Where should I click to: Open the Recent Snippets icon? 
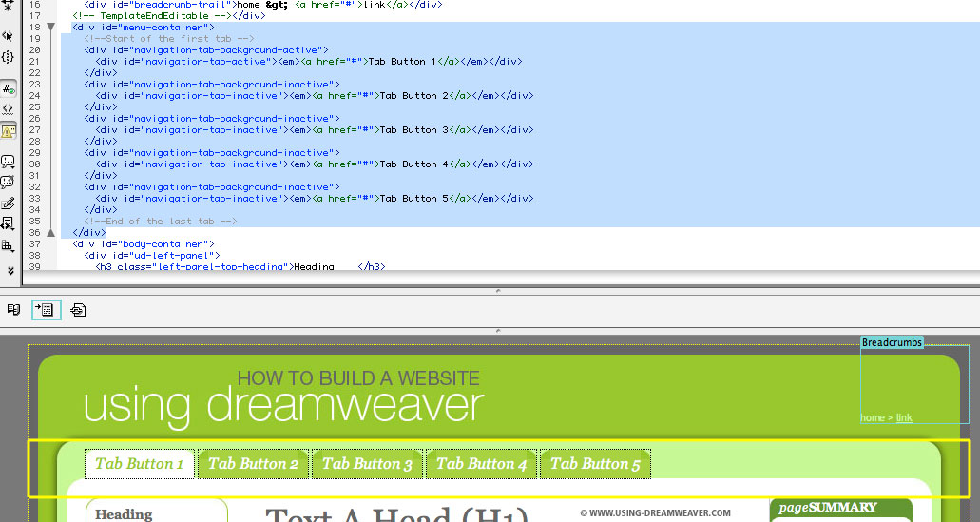[x=9, y=223]
